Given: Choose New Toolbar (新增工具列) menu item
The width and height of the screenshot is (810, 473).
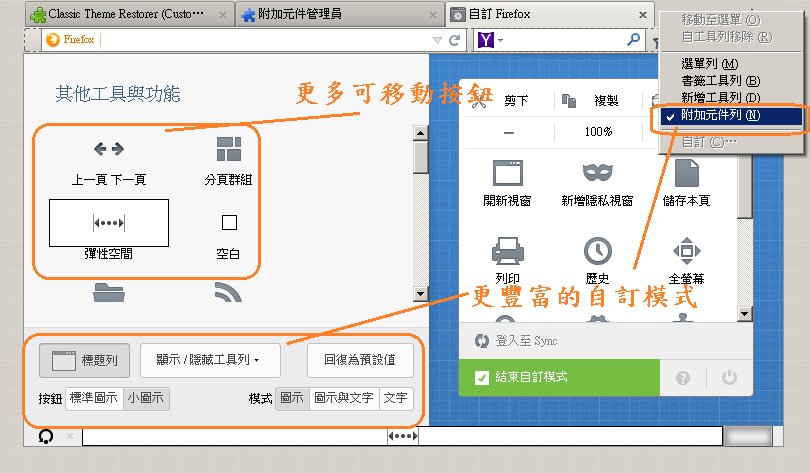Looking at the screenshot, I should click(731, 98).
